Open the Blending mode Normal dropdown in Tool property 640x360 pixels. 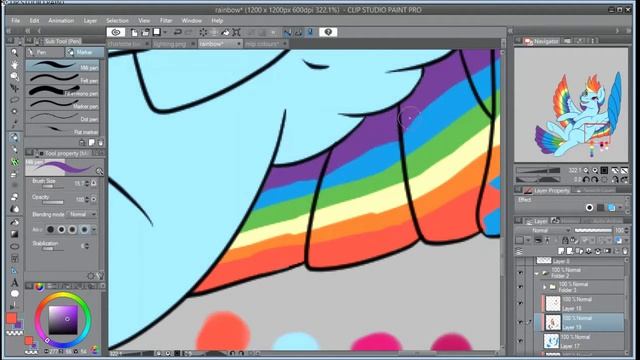[x=82, y=214]
